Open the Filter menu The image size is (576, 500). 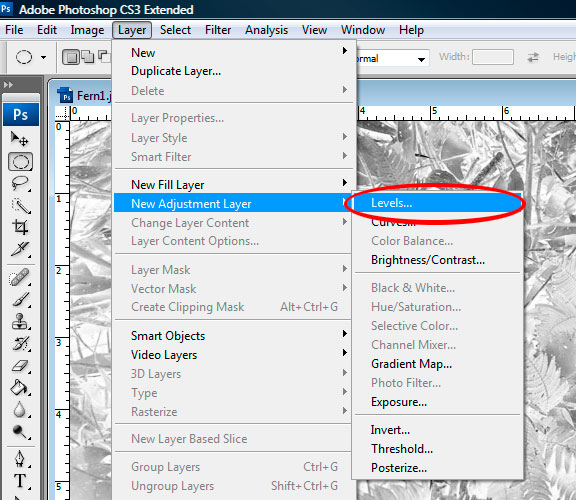pos(218,30)
